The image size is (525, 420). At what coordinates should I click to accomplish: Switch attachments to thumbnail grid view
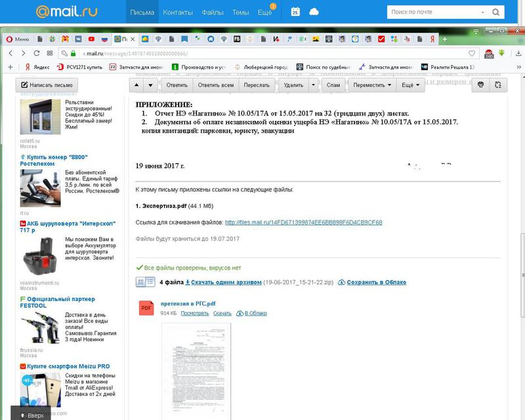tap(141, 282)
